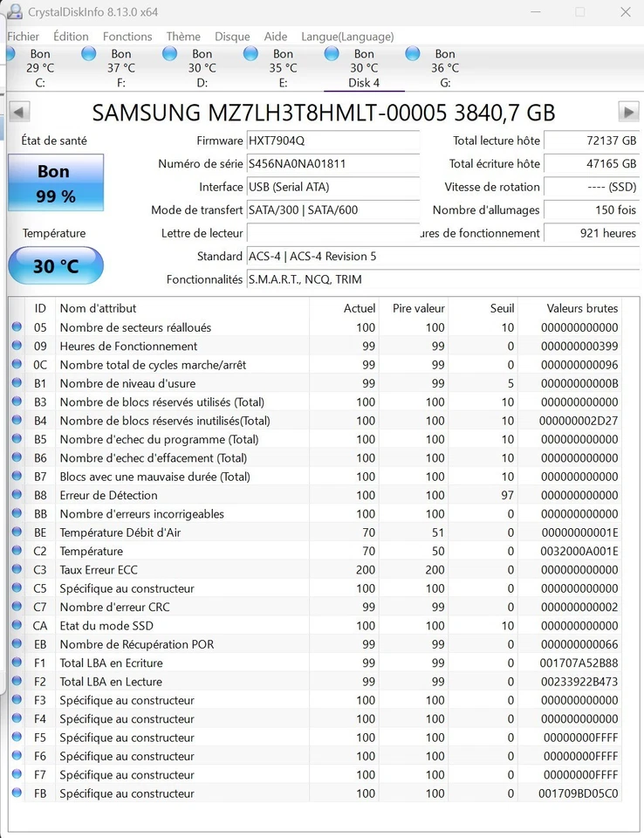The image size is (644, 838).
Task: Click status orb for attribute EB
Action: tap(17, 643)
